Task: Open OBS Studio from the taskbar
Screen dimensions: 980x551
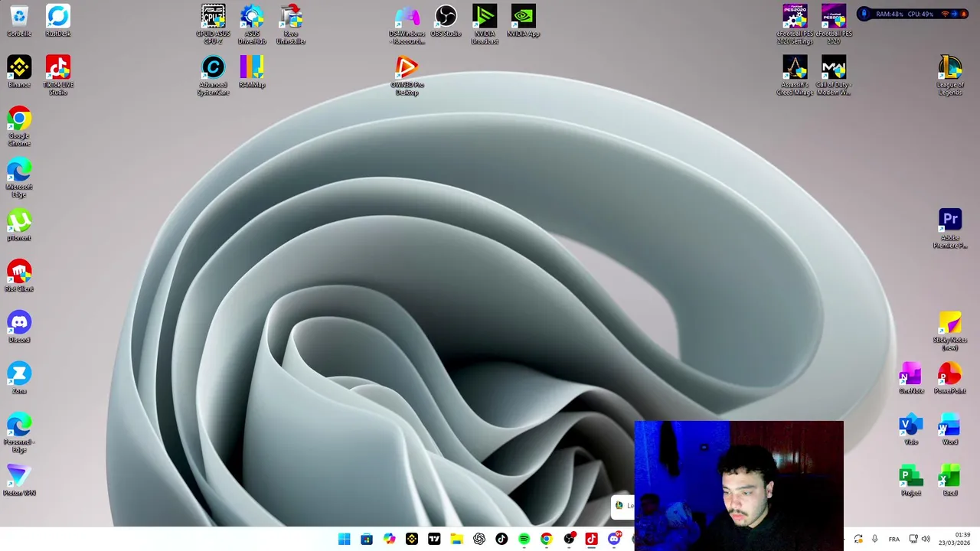Action: 569,540
